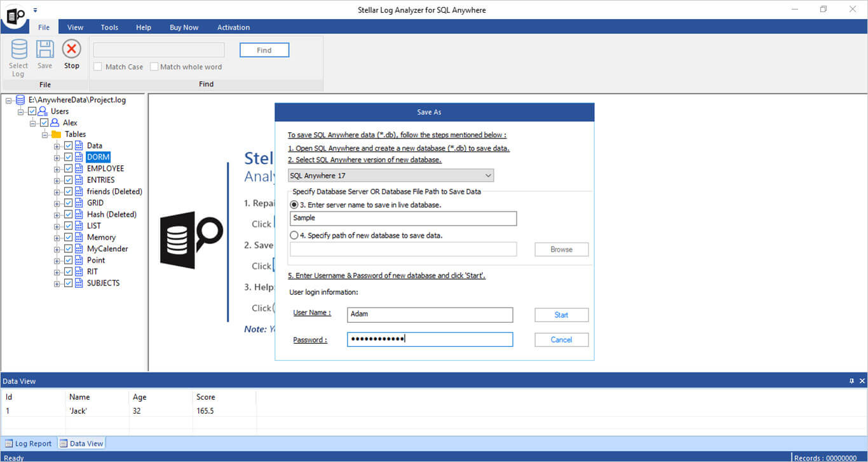868x462 pixels.
Task: Uncheck the Alex checkbox
Action: pyautogui.click(x=44, y=123)
